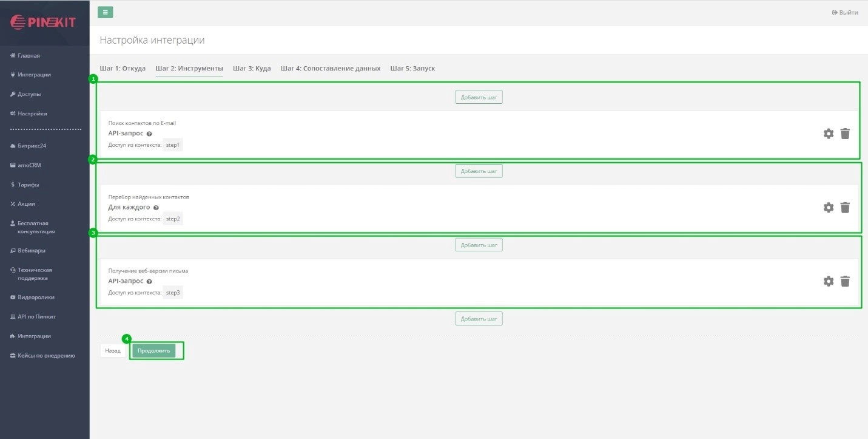Toggle the sidebar with hamburger button
Viewport: 868px width, 439px height.
[x=105, y=12]
